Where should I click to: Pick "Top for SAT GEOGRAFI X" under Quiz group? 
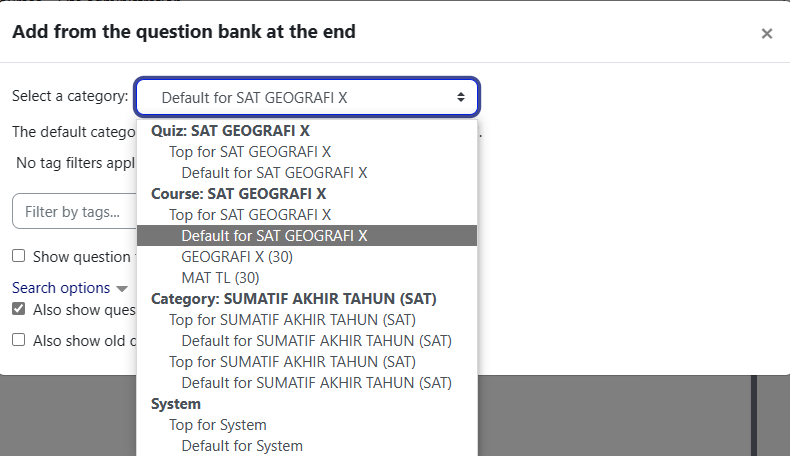pyautogui.click(x=250, y=152)
